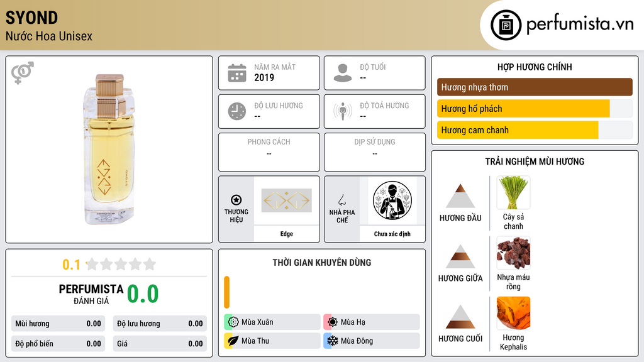Click the Hương cuối pyramid icon

460,317
